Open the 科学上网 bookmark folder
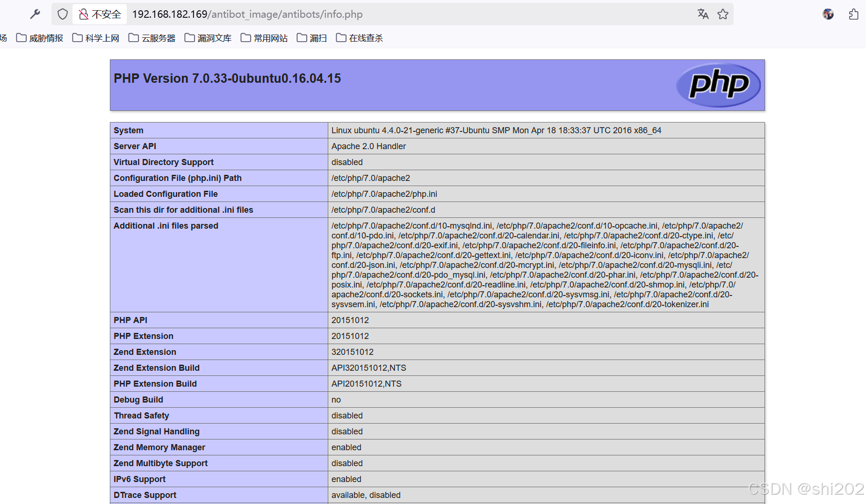The width and height of the screenshot is (866, 504). click(x=96, y=38)
